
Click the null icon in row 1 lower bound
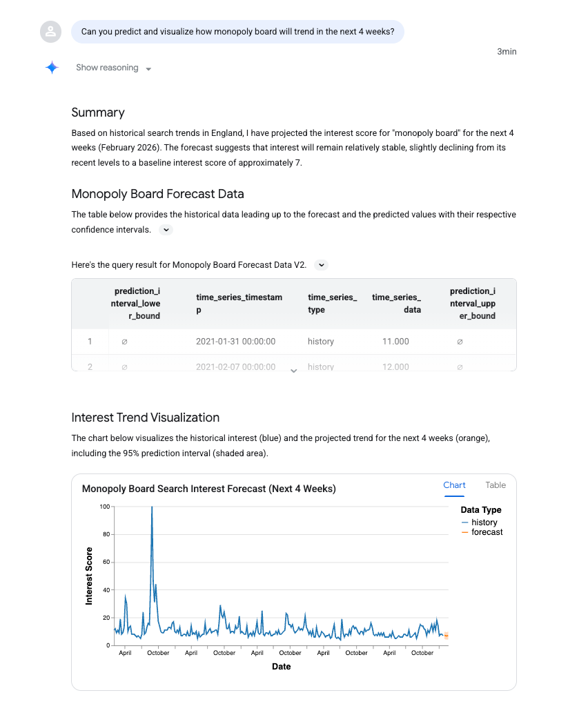click(124, 342)
